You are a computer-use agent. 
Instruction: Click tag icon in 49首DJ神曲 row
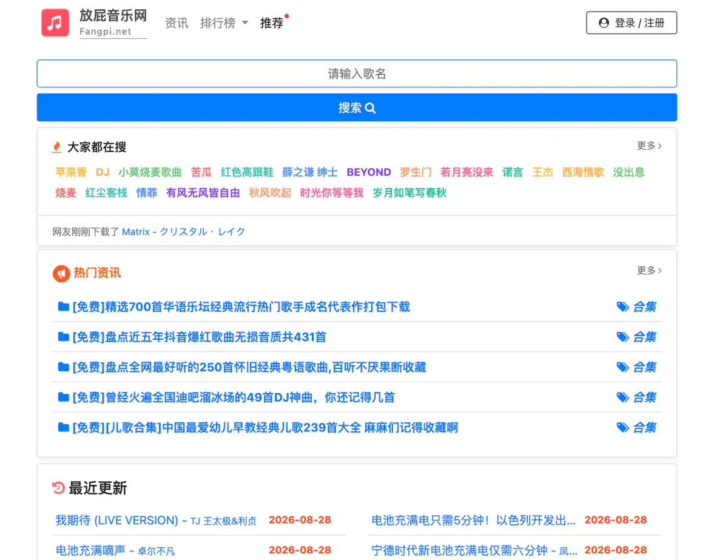tap(622, 398)
